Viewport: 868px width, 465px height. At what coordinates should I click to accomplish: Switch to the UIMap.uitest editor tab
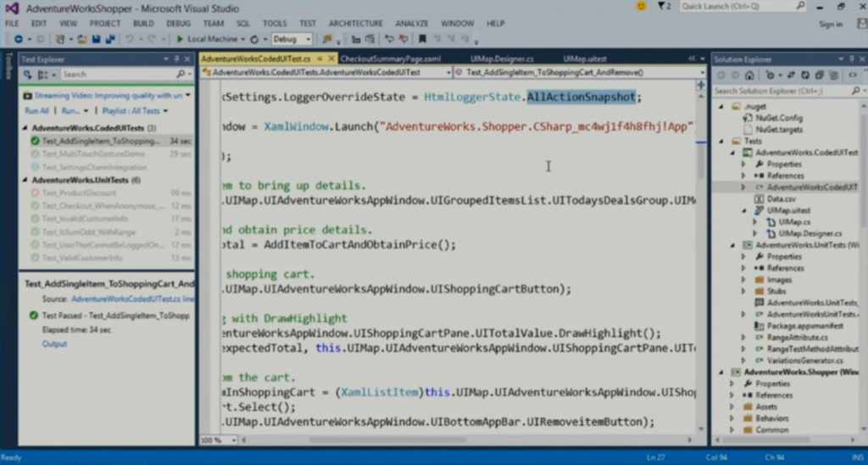click(585, 59)
